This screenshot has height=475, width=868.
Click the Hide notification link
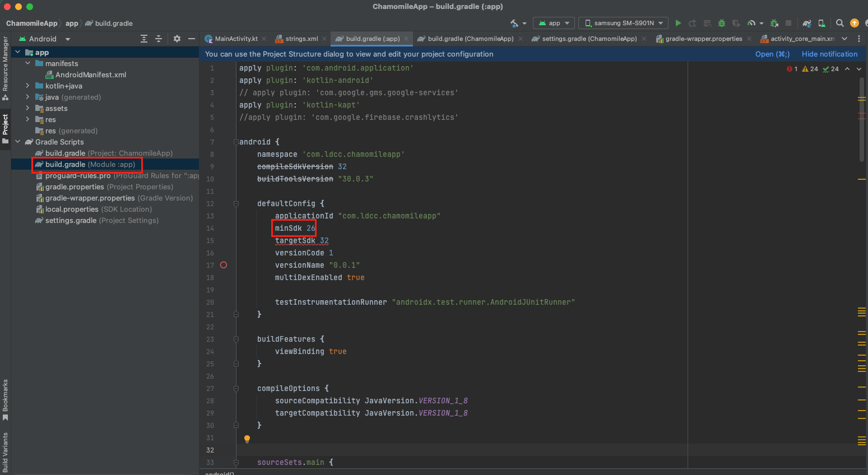click(x=829, y=54)
